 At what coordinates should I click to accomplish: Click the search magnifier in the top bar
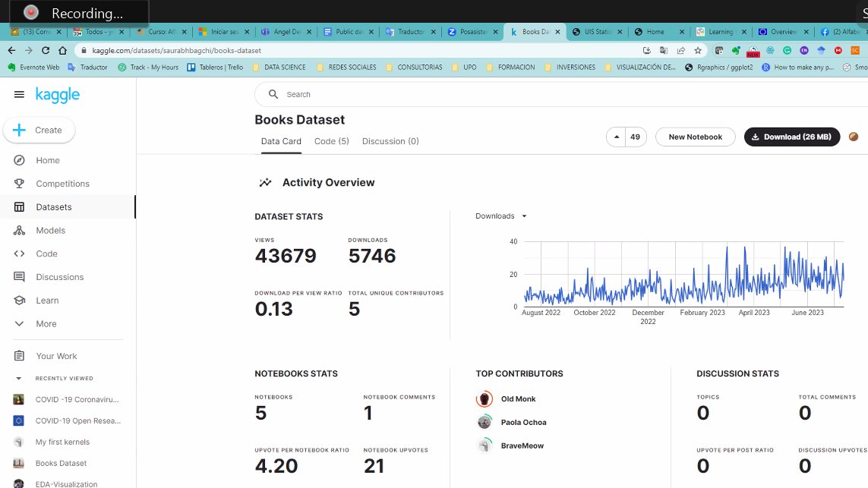273,94
